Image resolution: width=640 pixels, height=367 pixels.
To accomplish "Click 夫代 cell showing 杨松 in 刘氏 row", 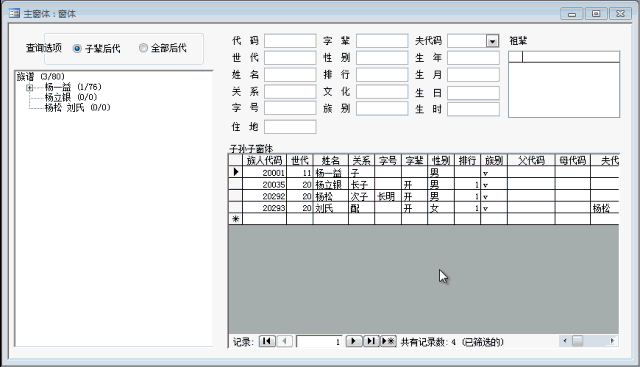I will pyautogui.click(x=605, y=208).
